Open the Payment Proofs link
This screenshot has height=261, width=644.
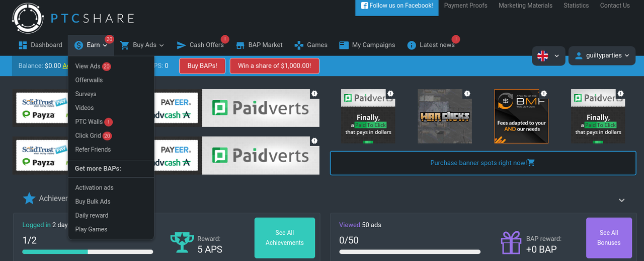465,6
